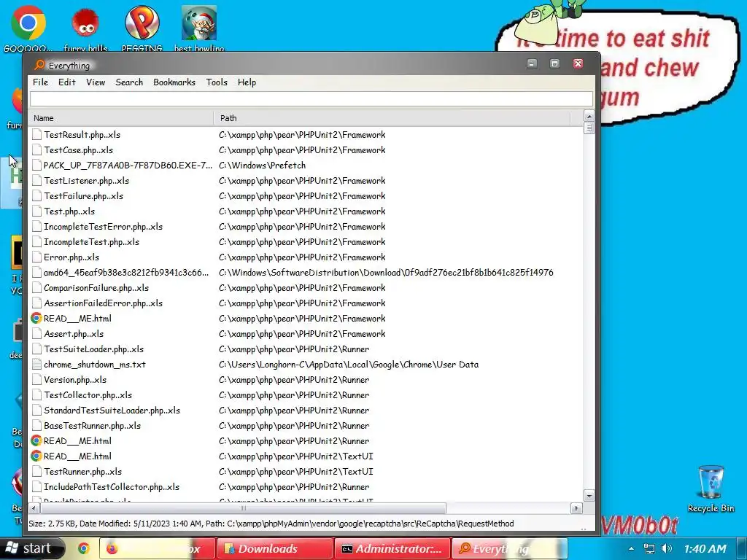Select file icon of ComparisonFailure.php..xls

[36, 287]
